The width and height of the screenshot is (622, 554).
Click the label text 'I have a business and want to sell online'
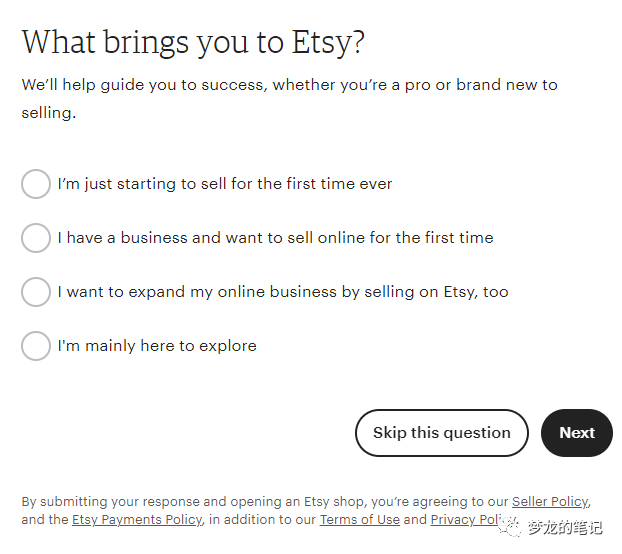tap(275, 238)
